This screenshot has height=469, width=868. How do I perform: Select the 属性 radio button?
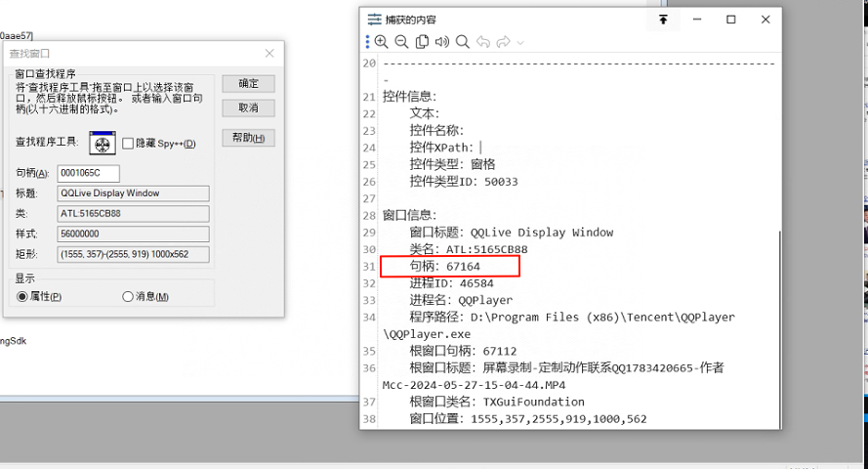(22, 296)
